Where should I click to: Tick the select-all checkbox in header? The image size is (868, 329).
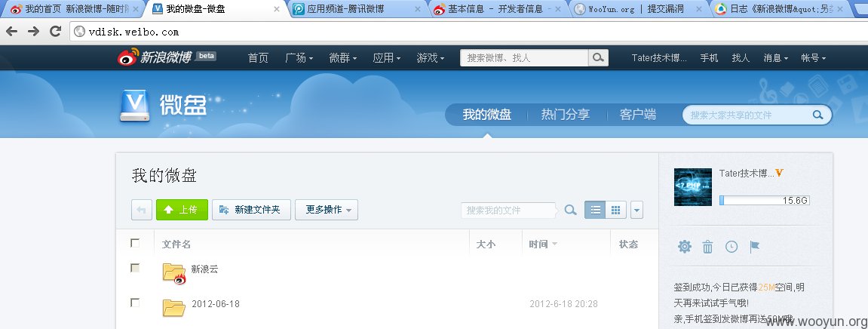[134, 242]
